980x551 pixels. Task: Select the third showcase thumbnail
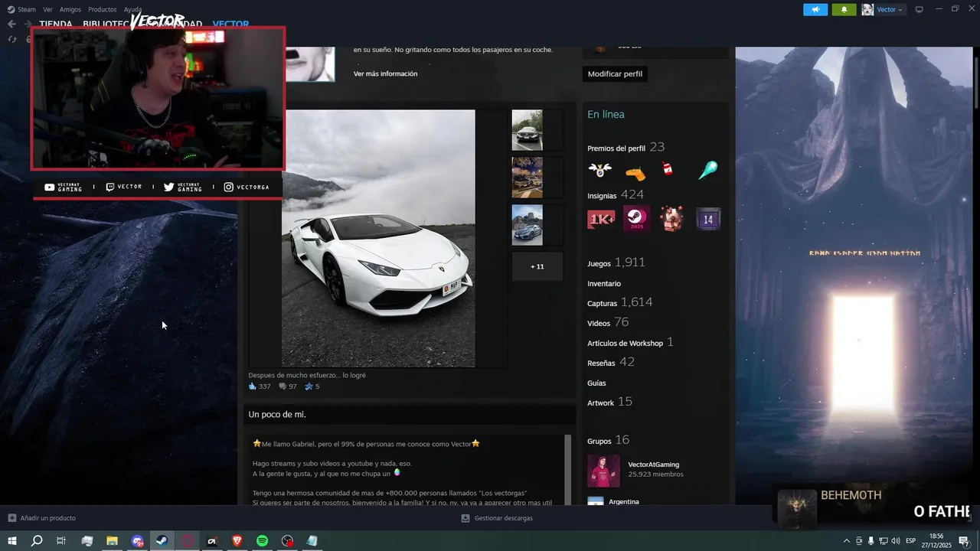point(527,225)
